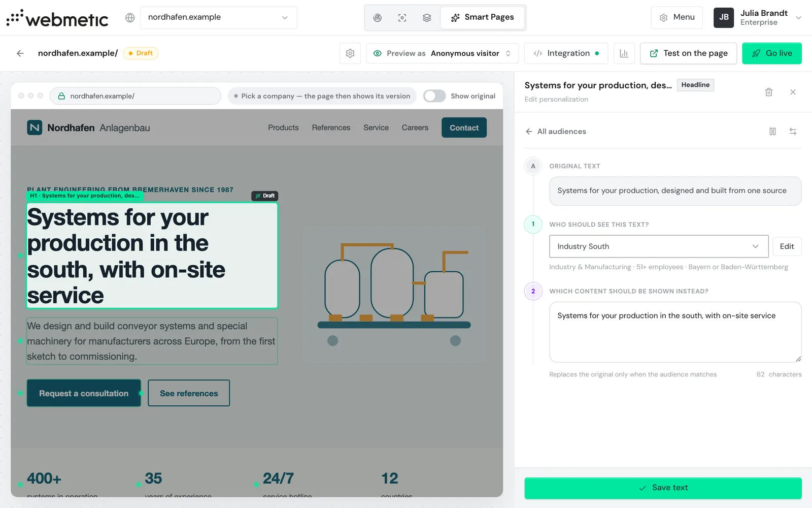This screenshot has width=812, height=508.
Task: Open Products in the preview navigation
Action: pos(283,128)
